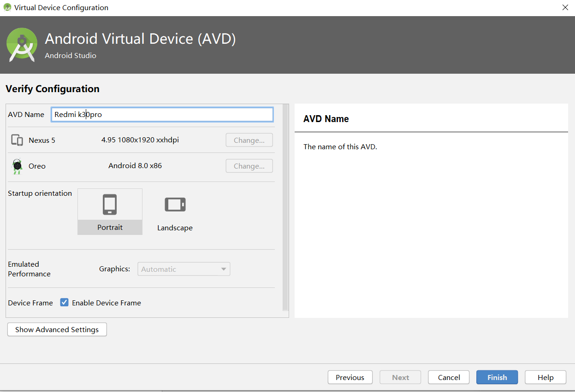
Task: Click the Android Studio logo in header
Action: coord(22,45)
